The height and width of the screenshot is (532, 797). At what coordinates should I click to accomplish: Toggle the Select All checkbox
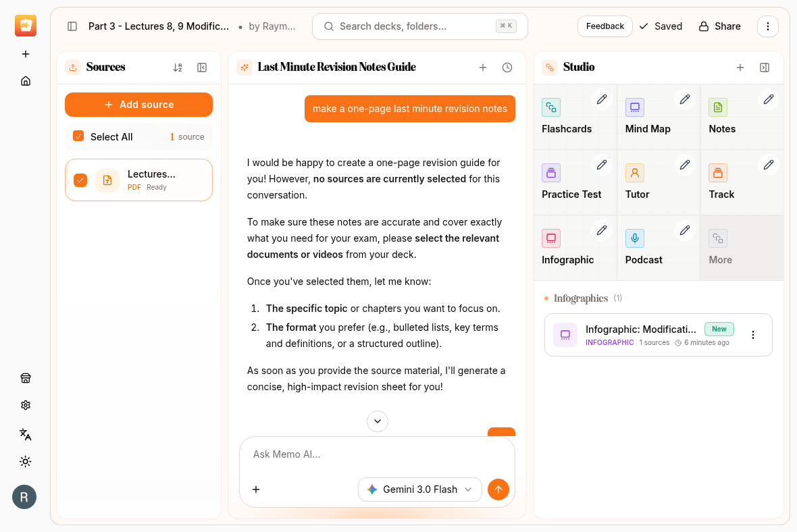tap(78, 136)
